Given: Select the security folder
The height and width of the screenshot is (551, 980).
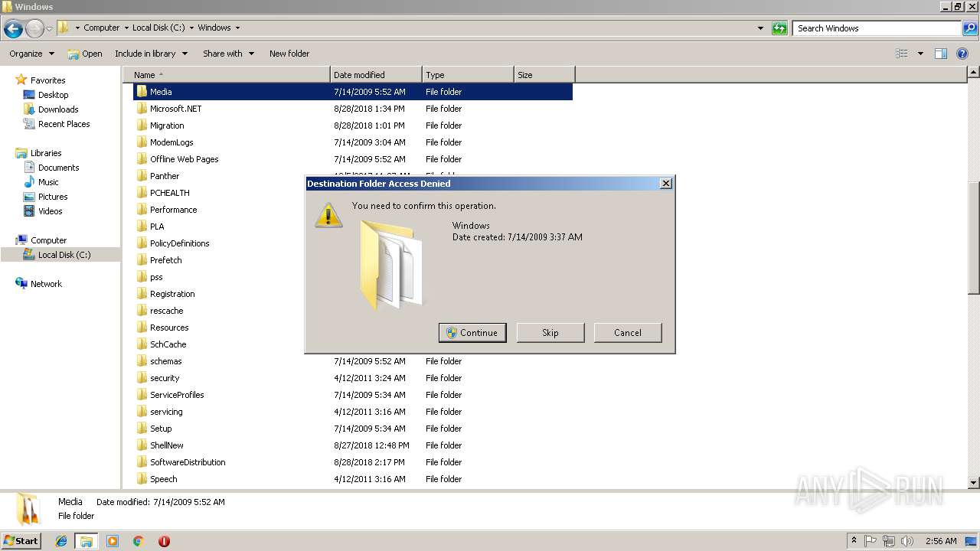Looking at the screenshot, I should coord(165,378).
